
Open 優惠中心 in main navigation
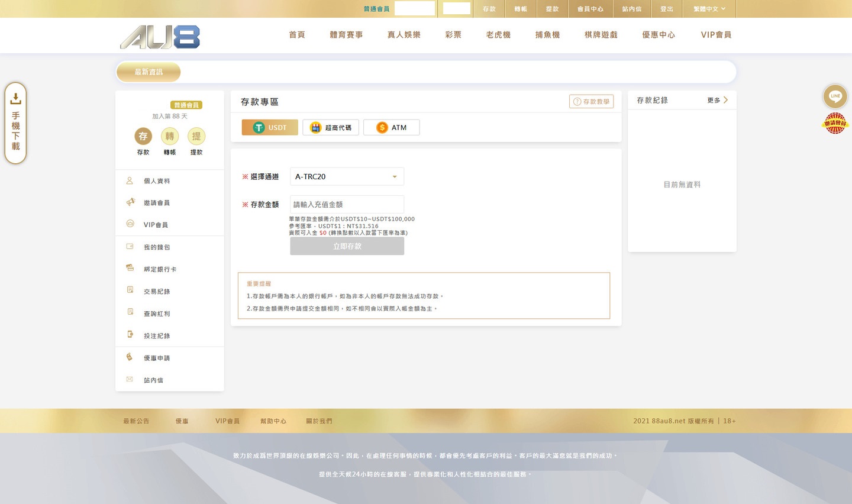click(x=659, y=35)
